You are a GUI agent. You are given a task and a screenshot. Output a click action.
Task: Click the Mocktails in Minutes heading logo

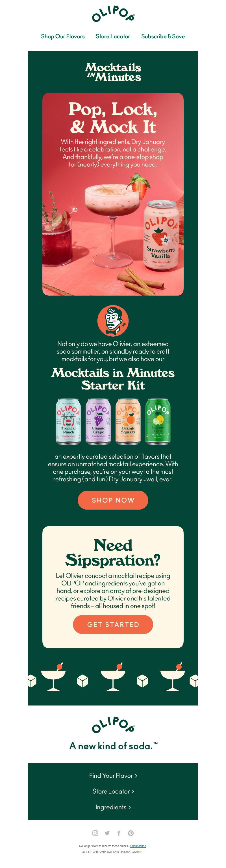tap(113, 72)
